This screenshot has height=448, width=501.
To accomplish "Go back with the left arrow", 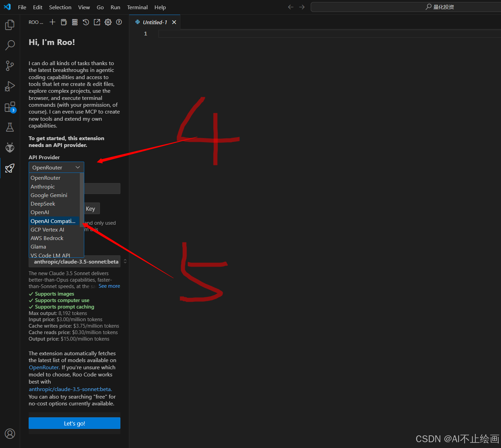I will point(291,7).
